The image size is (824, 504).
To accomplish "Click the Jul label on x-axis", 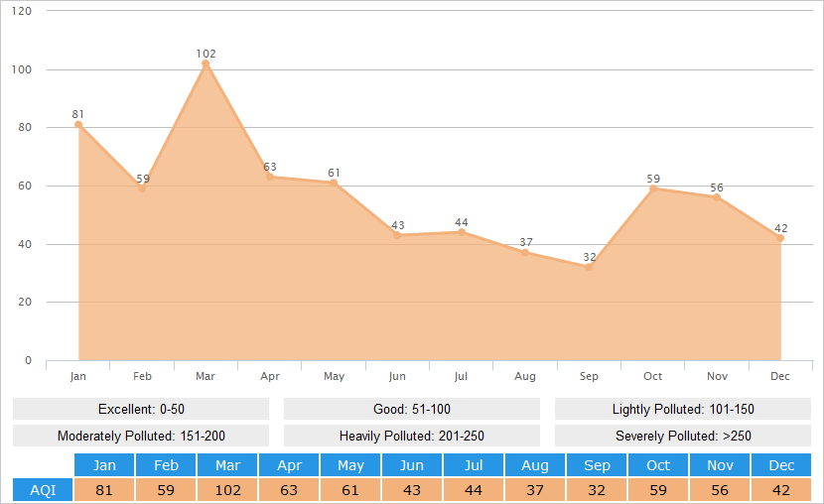I will coord(461,377).
